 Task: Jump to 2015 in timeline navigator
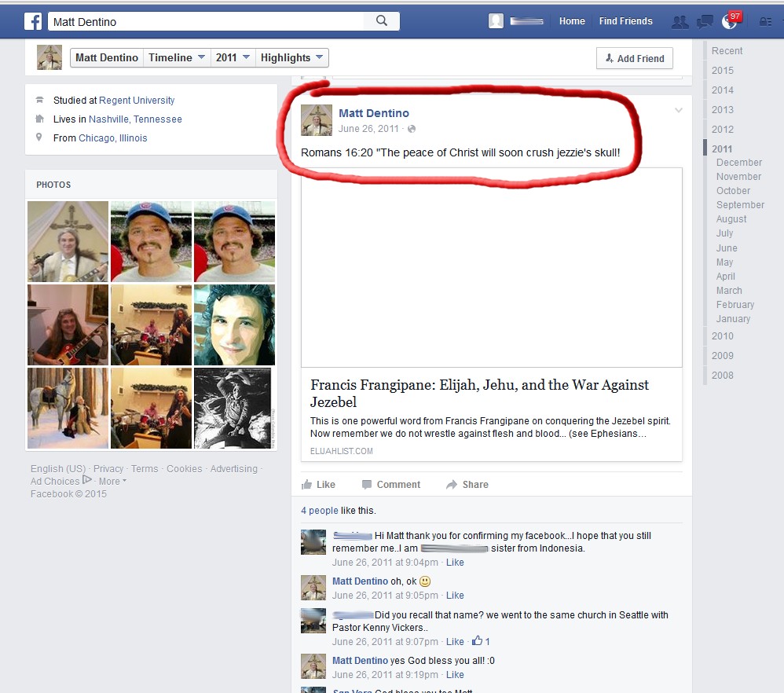click(723, 71)
